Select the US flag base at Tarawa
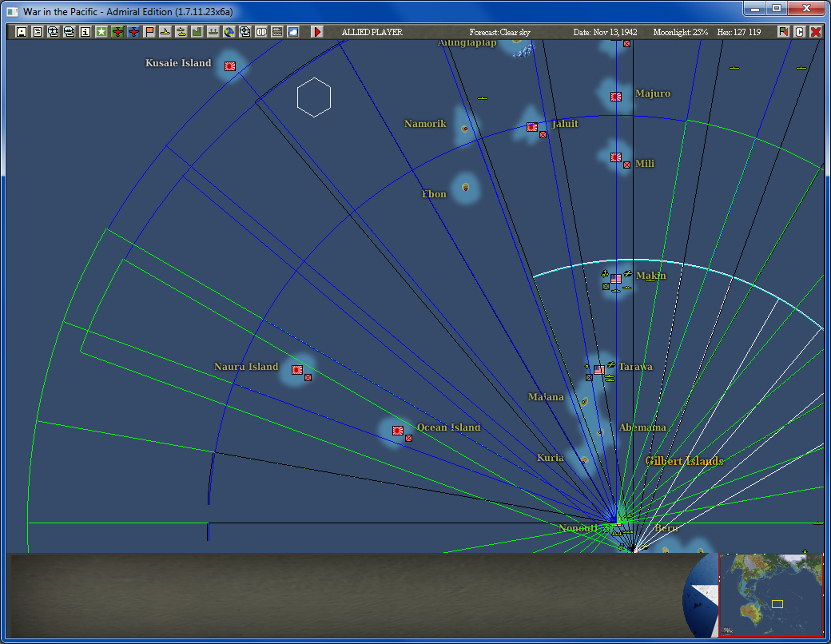The image size is (831, 644). click(x=599, y=370)
